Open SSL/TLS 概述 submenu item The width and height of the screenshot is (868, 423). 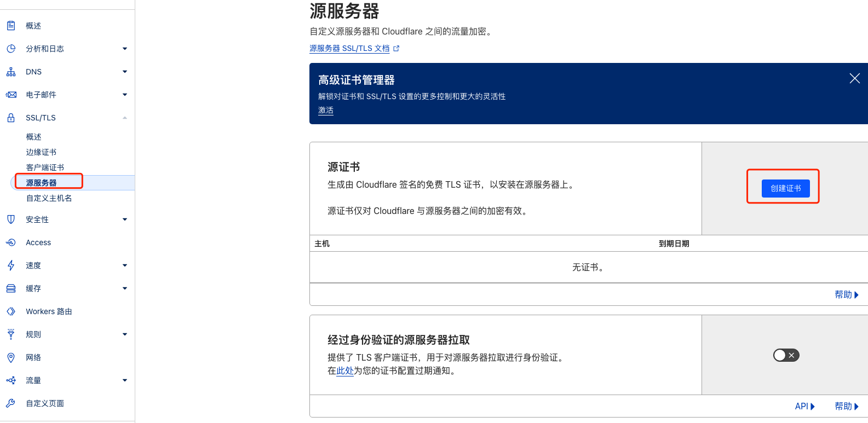33,137
